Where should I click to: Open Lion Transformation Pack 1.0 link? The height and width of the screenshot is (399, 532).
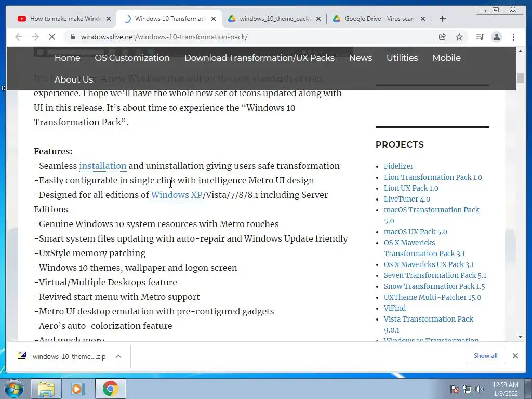(x=433, y=177)
